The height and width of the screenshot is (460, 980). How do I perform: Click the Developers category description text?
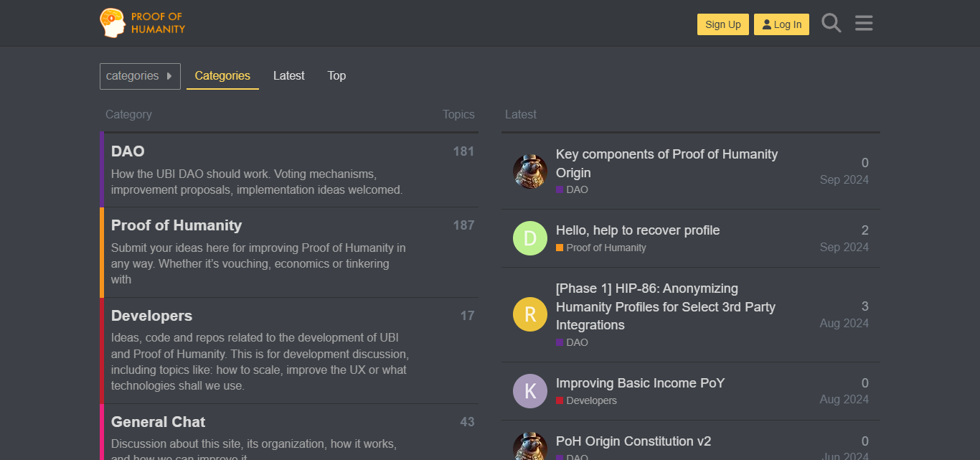coord(260,362)
